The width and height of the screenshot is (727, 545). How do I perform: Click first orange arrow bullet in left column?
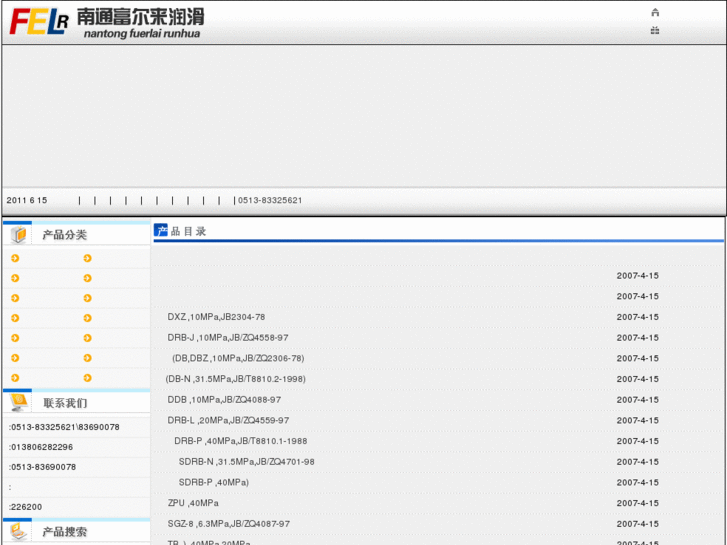15,258
